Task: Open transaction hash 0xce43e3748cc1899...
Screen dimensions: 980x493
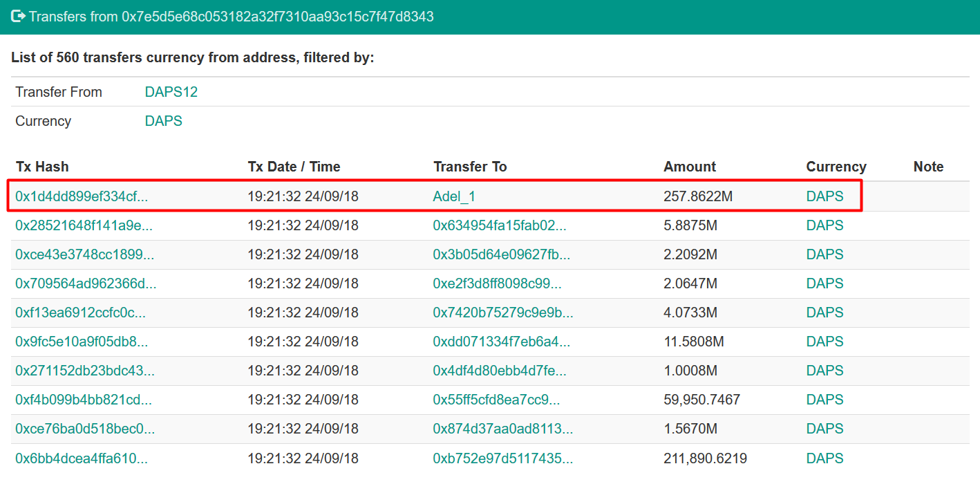Action: click(84, 254)
